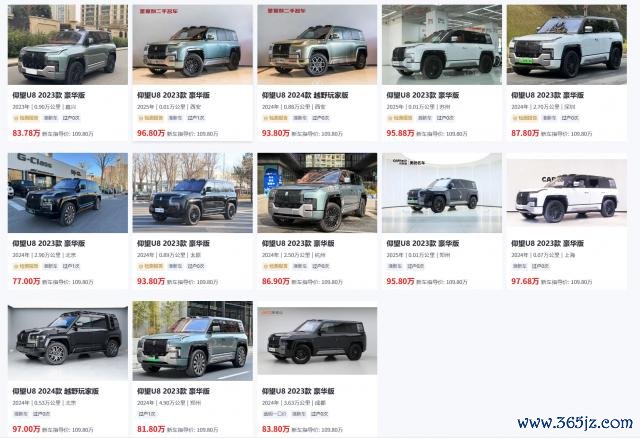Click the 77.00万 price label
Viewport: 640px width, 438px height.
coord(27,281)
